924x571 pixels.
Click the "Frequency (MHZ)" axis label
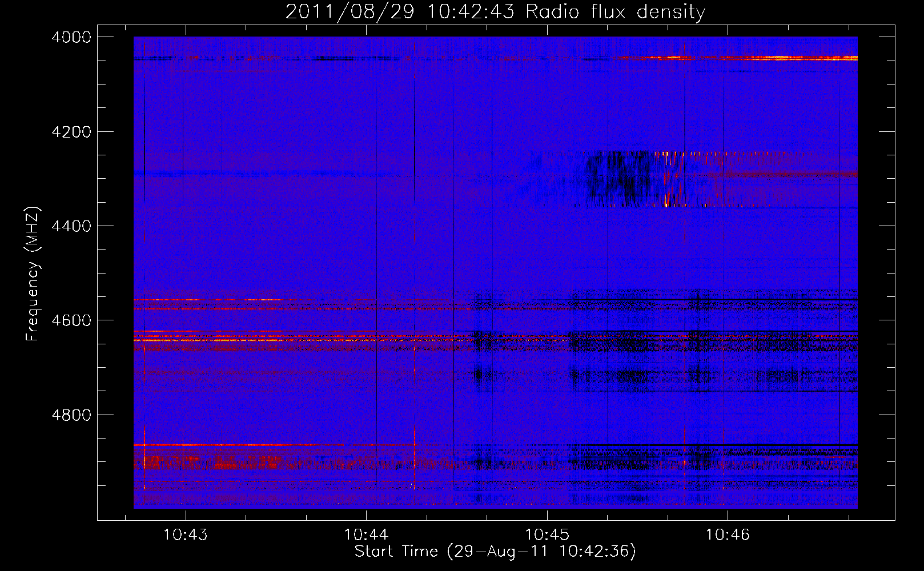(33, 274)
